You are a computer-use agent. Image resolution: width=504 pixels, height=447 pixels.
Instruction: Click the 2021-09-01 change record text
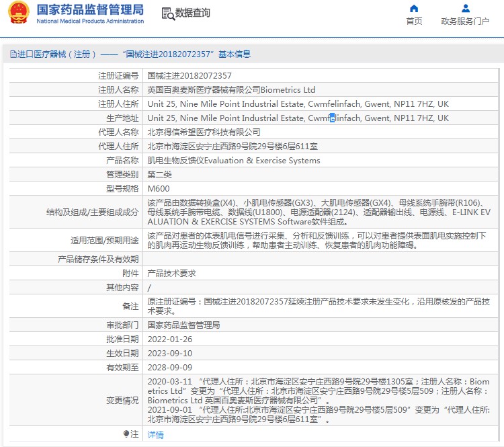coord(319,415)
